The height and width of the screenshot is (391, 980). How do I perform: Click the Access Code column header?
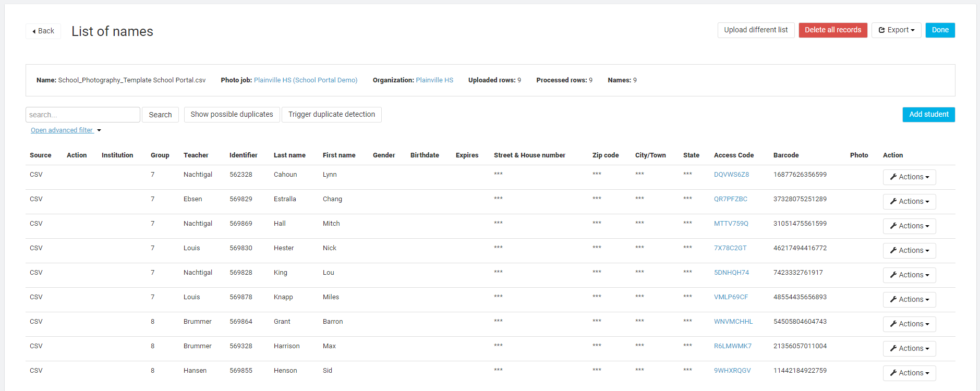[734, 155]
